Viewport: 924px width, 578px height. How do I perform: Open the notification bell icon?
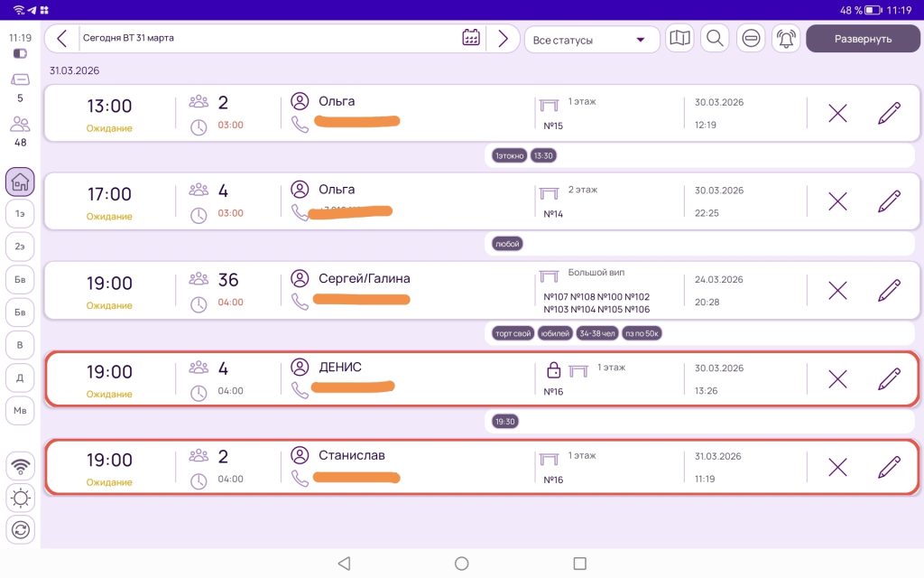tap(786, 39)
